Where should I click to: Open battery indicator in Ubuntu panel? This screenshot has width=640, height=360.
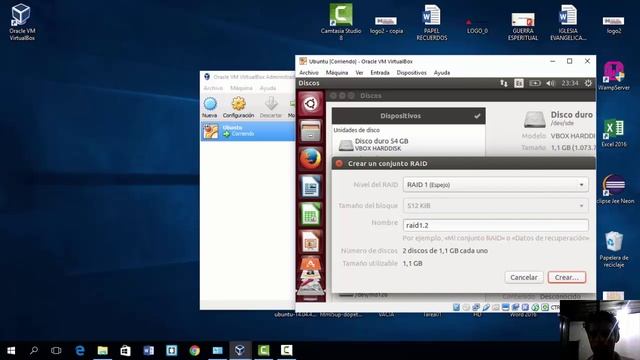click(535, 83)
